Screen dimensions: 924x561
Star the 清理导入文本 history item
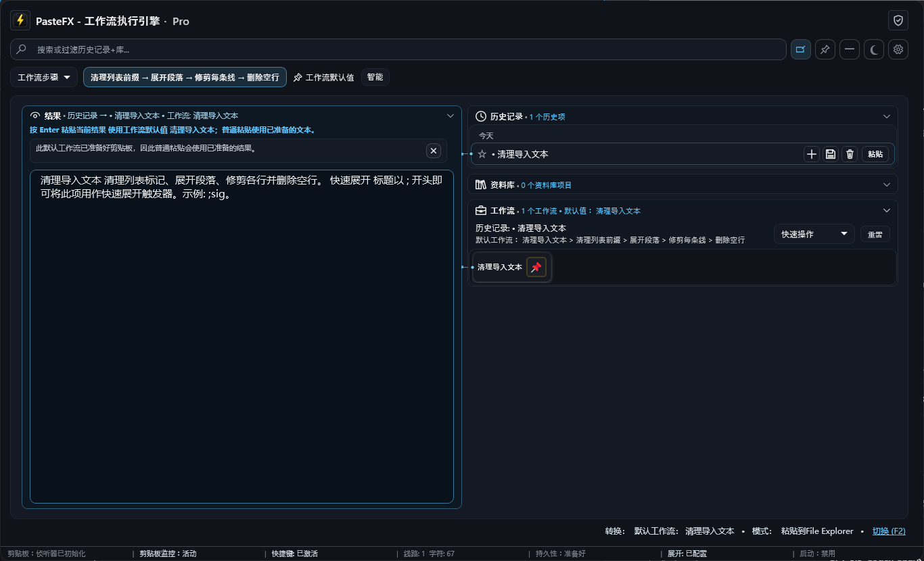click(482, 154)
